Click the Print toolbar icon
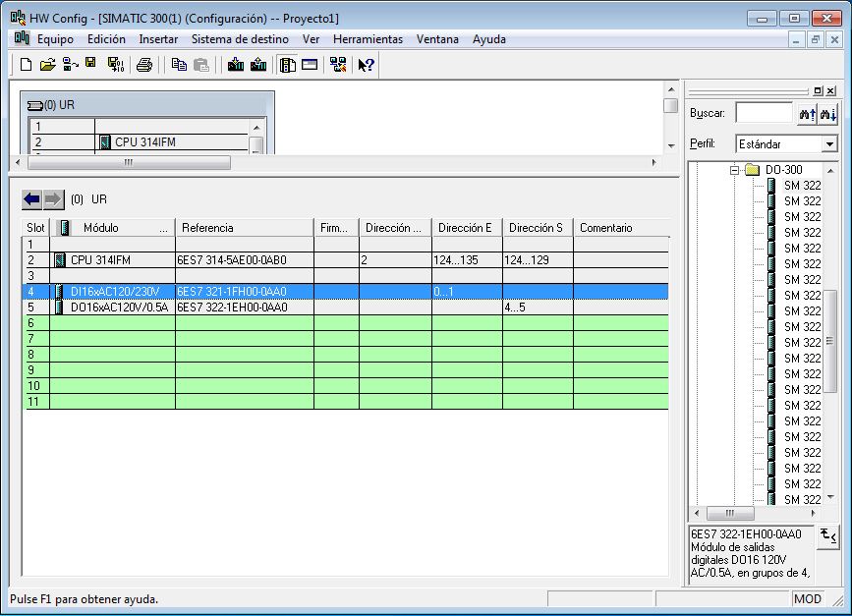 click(x=144, y=65)
